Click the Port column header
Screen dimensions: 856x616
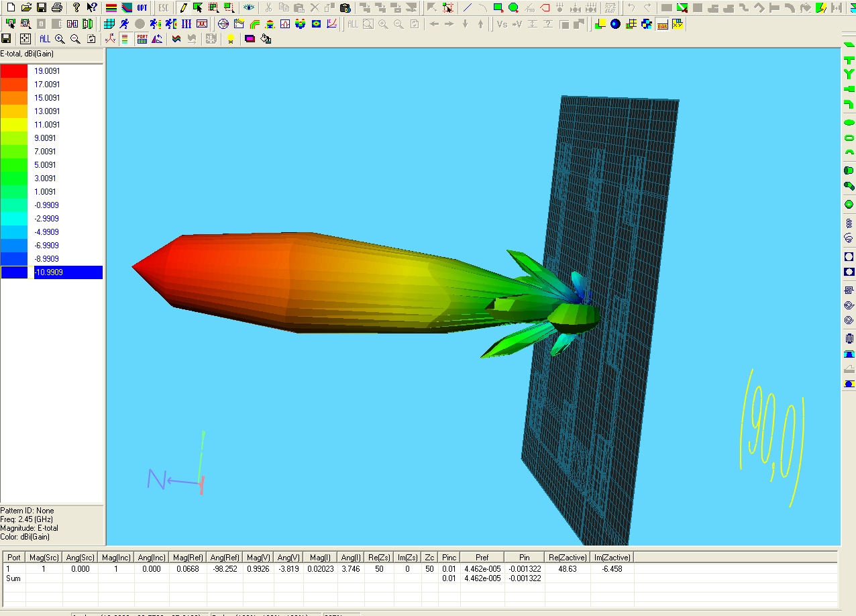tap(14, 557)
